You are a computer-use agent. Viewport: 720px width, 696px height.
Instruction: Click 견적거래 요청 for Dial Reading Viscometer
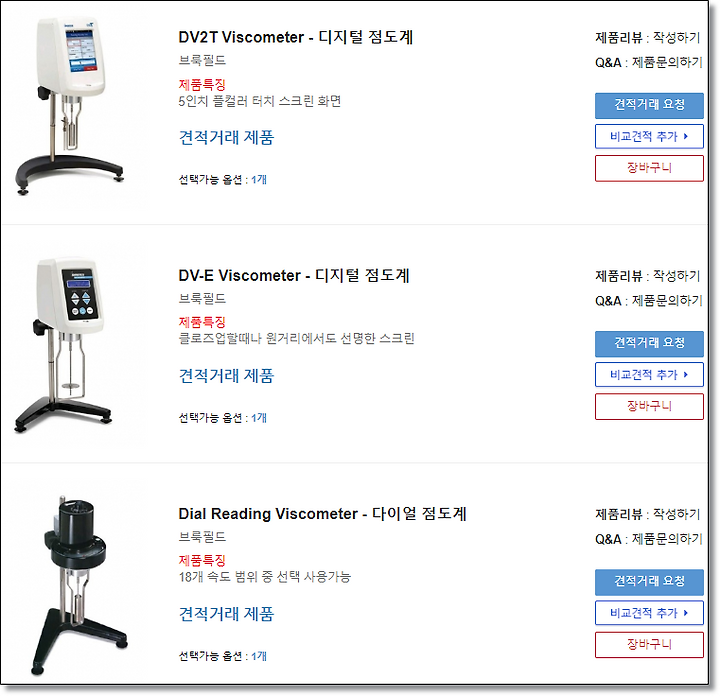point(649,582)
